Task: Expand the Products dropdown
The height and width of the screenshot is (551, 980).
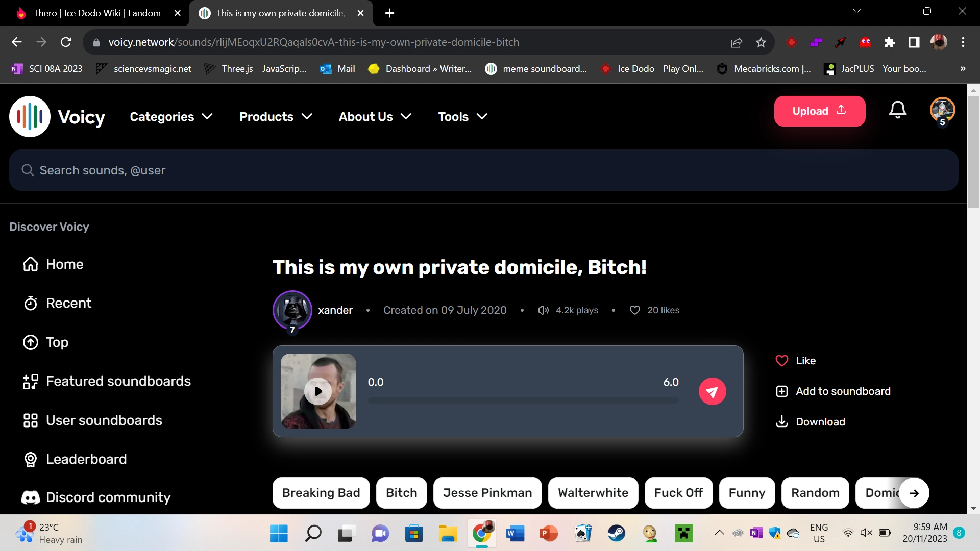Action: [276, 117]
